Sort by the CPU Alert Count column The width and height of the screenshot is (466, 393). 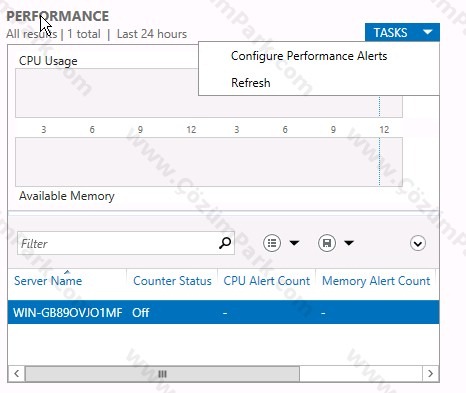267,281
